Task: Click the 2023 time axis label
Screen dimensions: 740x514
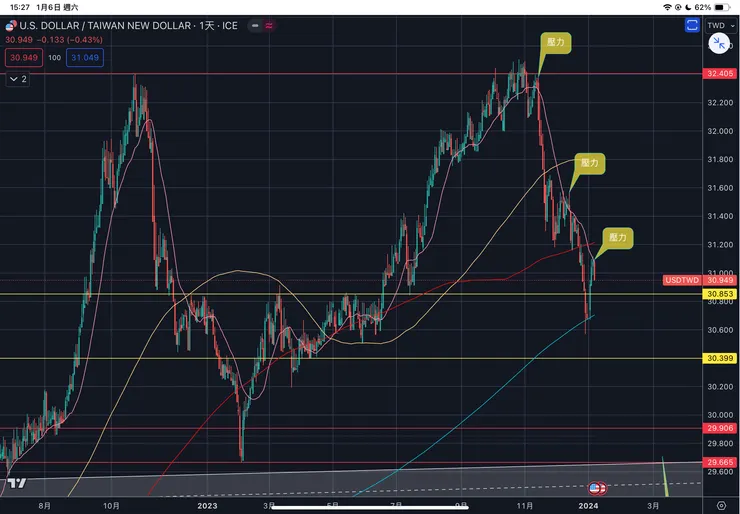Action: (x=207, y=506)
